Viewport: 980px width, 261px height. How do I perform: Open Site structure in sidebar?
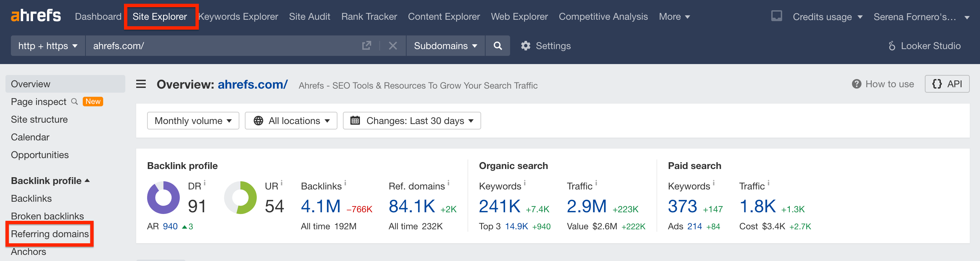click(39, 120)
